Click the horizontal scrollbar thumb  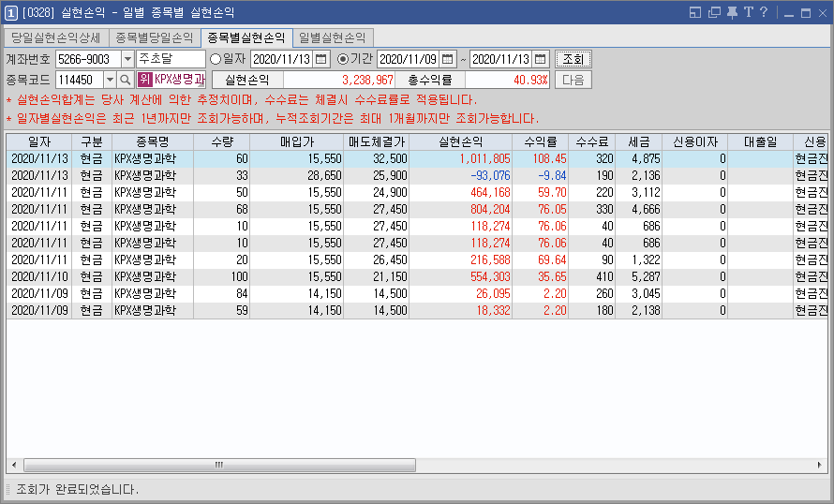pos(219,466)
